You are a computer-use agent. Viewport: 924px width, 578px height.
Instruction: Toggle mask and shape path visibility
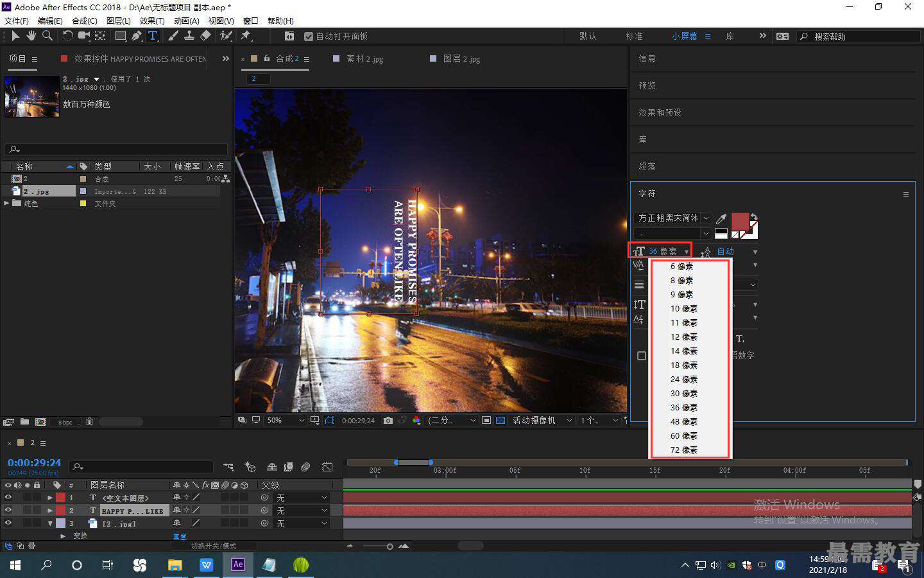(329, 421)
